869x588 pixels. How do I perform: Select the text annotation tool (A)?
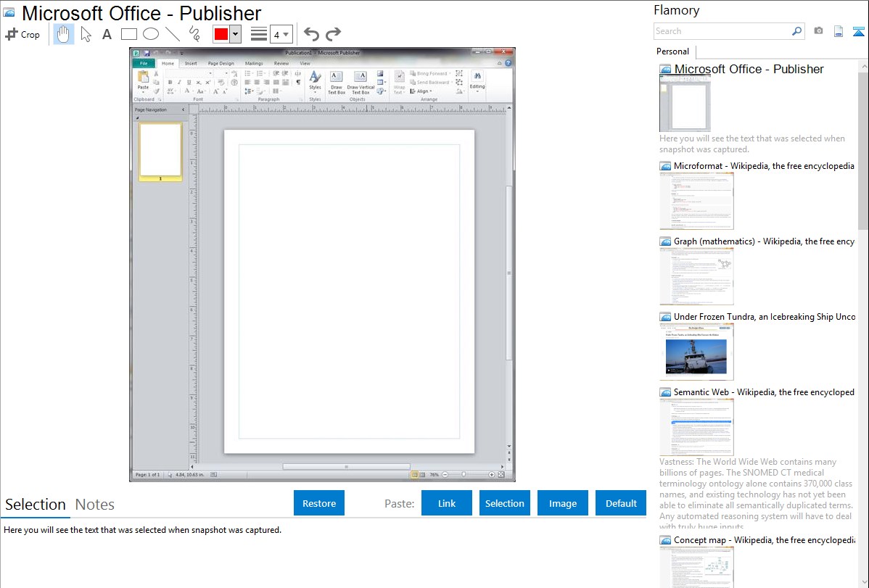pyautogui.click(x=107, y=34)
